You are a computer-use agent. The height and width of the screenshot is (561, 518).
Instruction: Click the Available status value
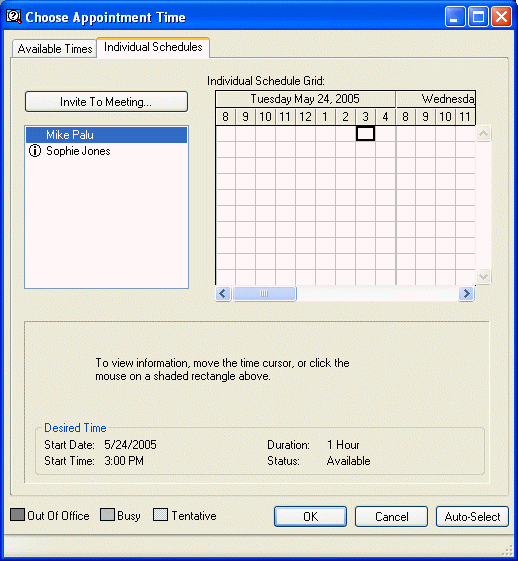348,461
